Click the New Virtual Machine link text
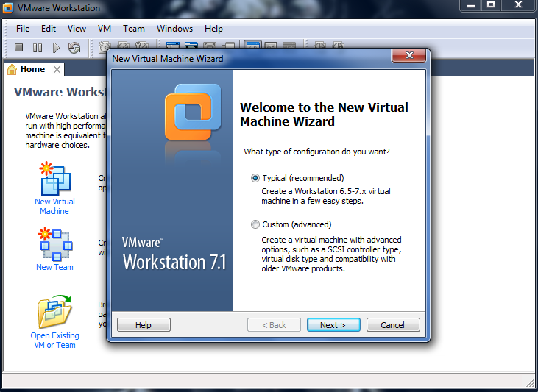The image size is (538, 392). [x=54, y=206]
